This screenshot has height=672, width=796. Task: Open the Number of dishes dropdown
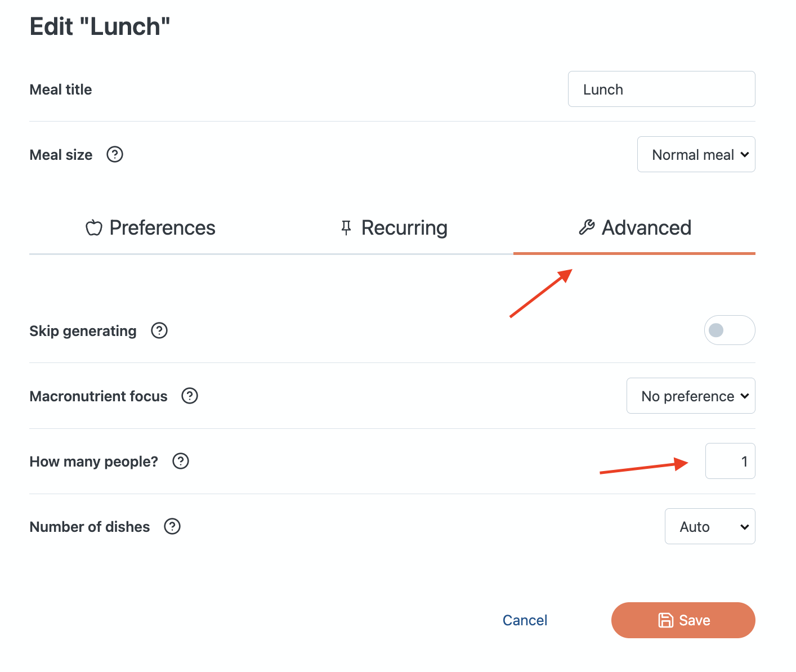point(710,527)
